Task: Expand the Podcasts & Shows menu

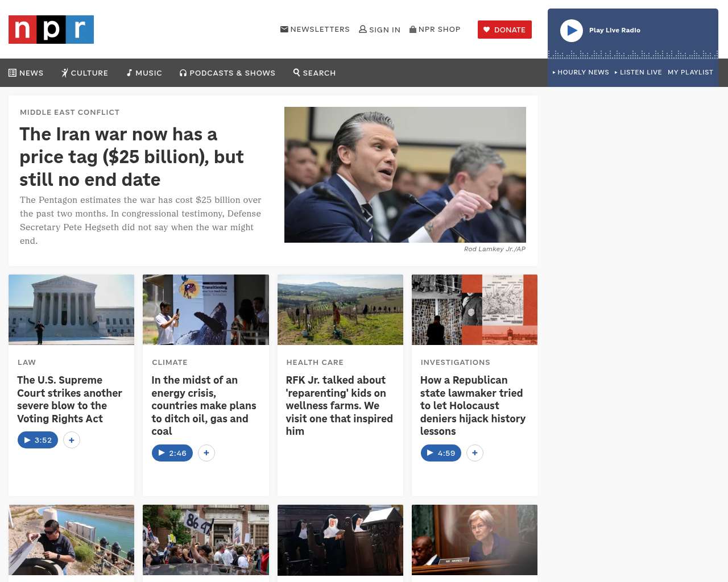Action: coord(227,73)
